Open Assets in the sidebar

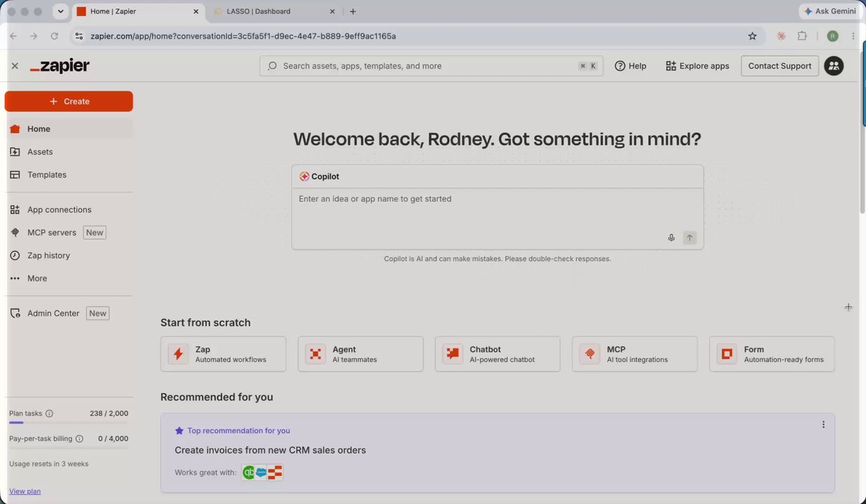coord(69,152)
